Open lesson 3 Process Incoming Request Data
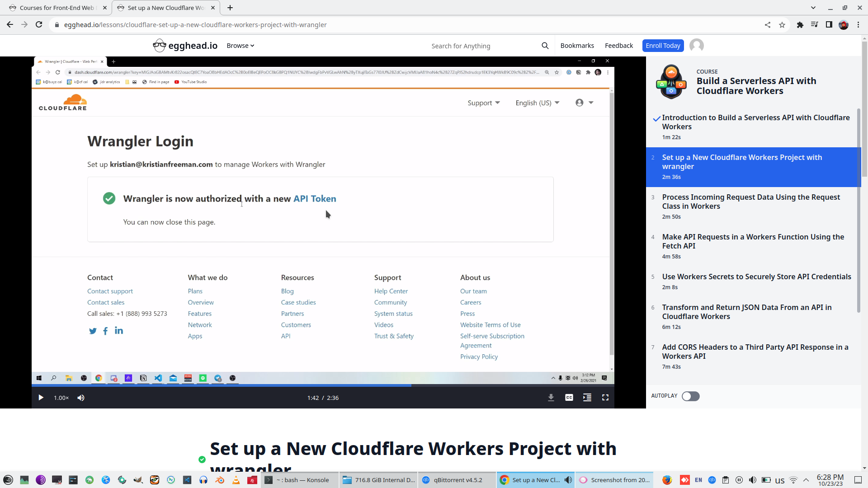The image size is (868, 488). (x=751, y=202)
